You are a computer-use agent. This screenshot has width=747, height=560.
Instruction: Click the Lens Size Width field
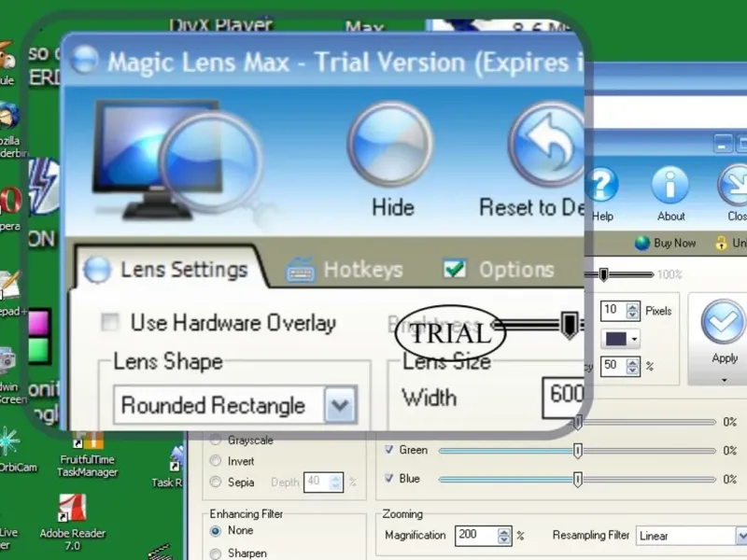tap(564, 398)
